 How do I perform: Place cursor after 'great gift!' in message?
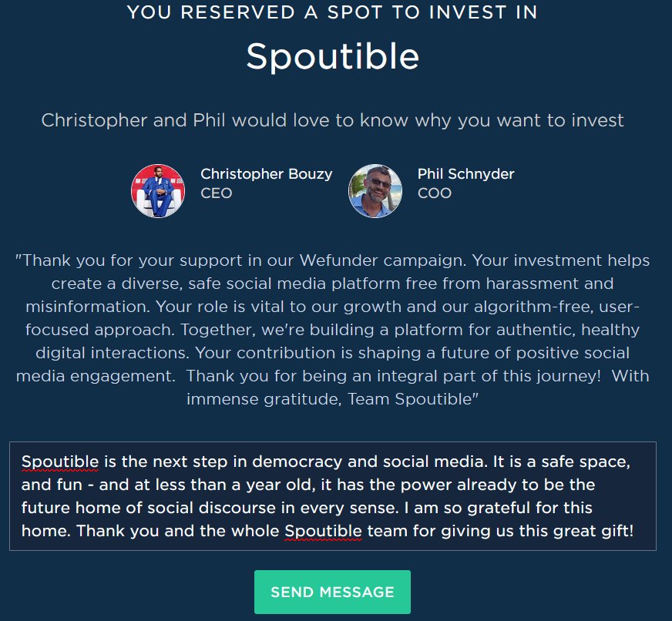634,532
